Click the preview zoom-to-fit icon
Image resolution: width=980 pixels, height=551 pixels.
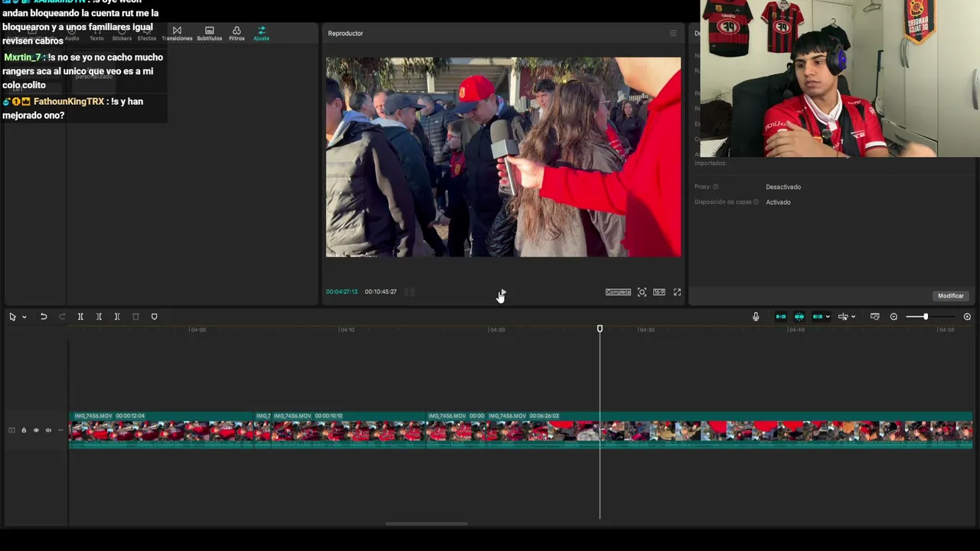pyautogui.click(x=642, y=292)
